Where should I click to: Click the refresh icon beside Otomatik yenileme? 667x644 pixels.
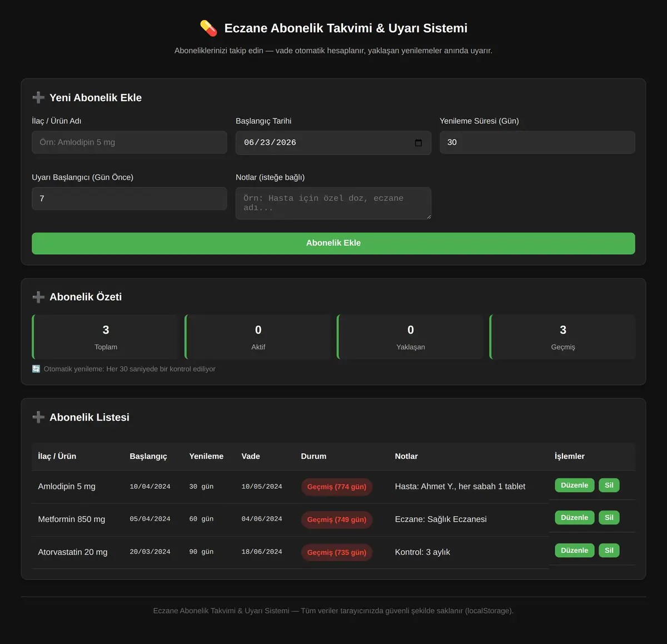pyautogui.click(x=36, y=369)
